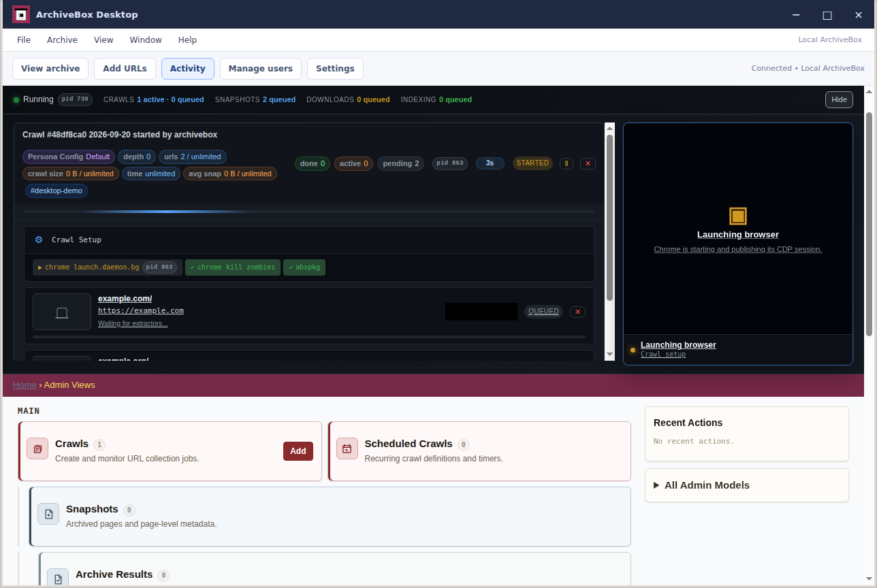Click the ArchiveBox Desktop logo icon
877x588 pixels.
tap(21, 14)
